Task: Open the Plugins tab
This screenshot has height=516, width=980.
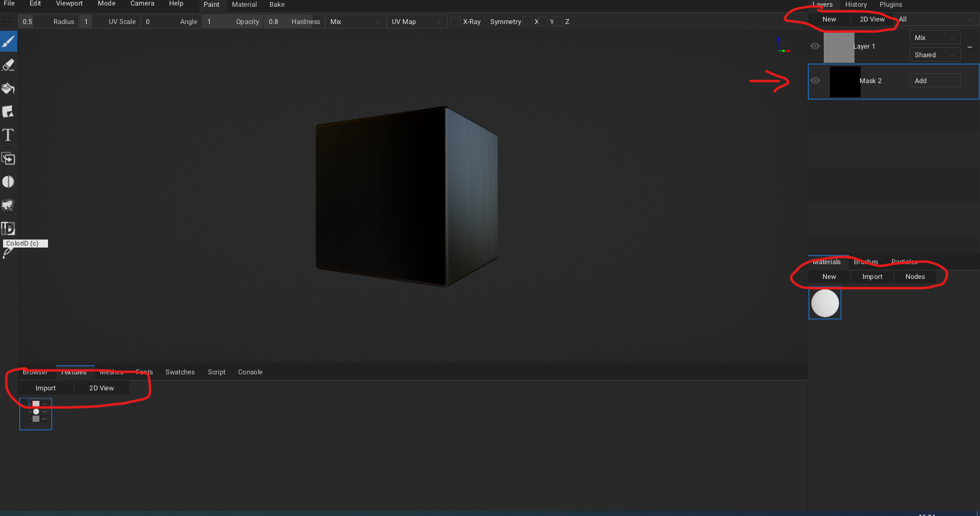Action: coord(891,5)
